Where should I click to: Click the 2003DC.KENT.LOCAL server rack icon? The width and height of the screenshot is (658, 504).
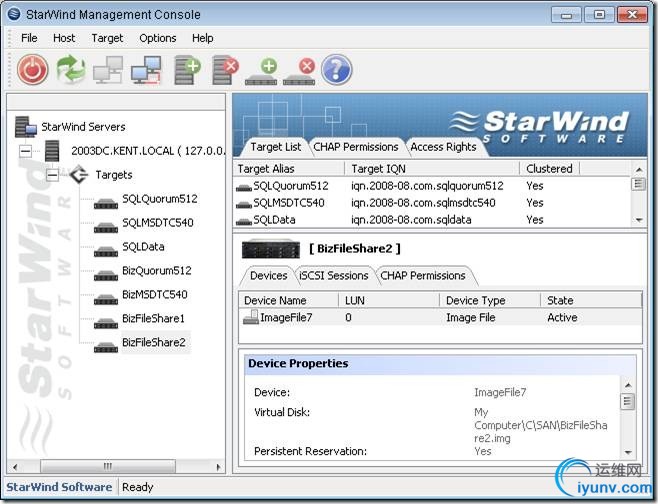click(52, 151)
